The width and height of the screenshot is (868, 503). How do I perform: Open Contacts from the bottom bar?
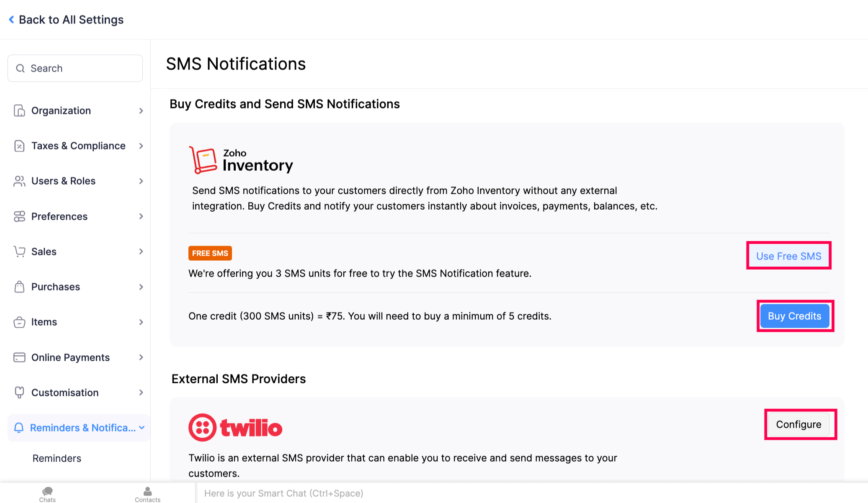click(147, 494)
